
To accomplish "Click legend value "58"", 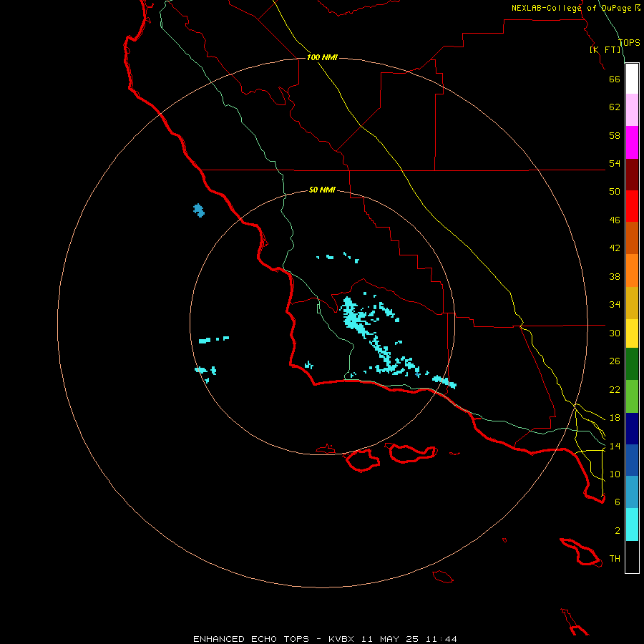I will click(x=615, y=135).
